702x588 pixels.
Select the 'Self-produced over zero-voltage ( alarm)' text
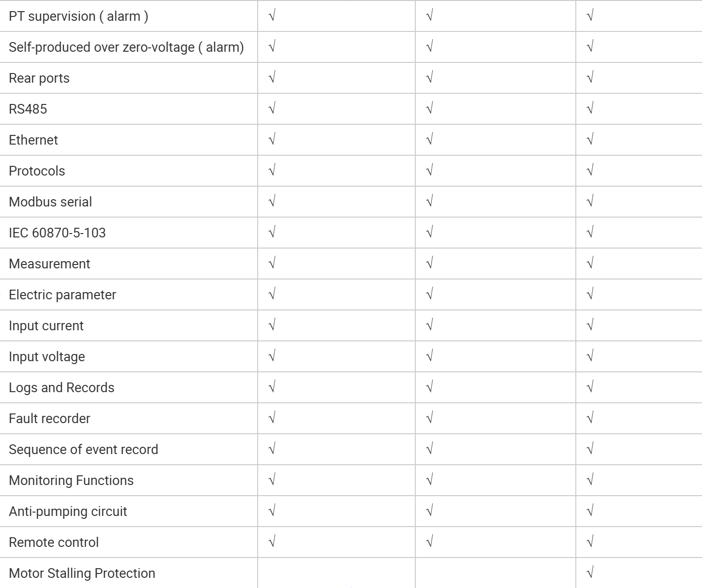pyautogui.click(x=126, y=47)
